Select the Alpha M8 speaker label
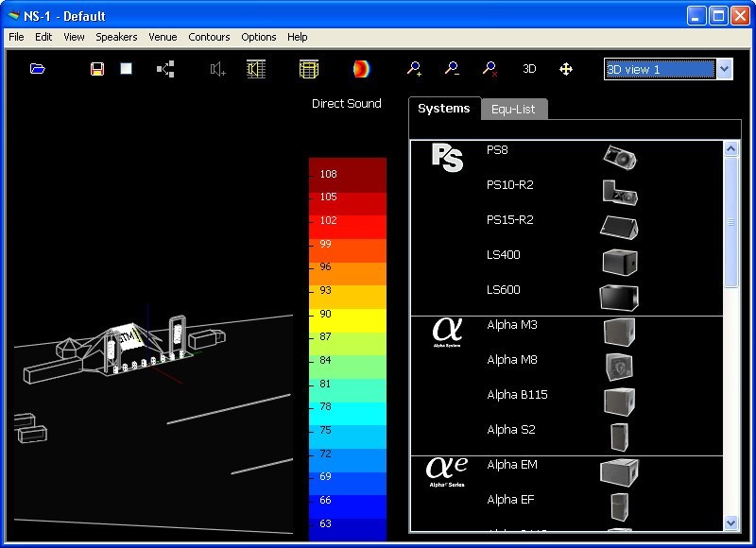 click(x=512, y=360)
